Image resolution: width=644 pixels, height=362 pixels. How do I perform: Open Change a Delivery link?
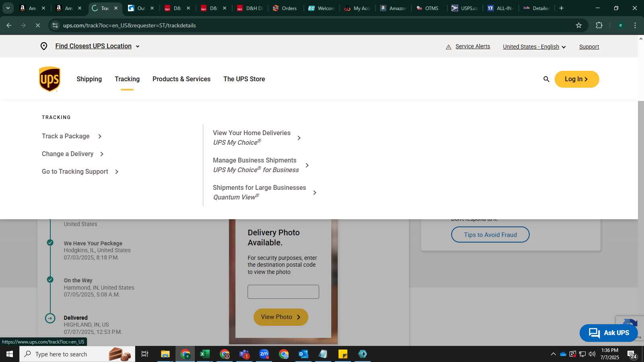[73, 154]
